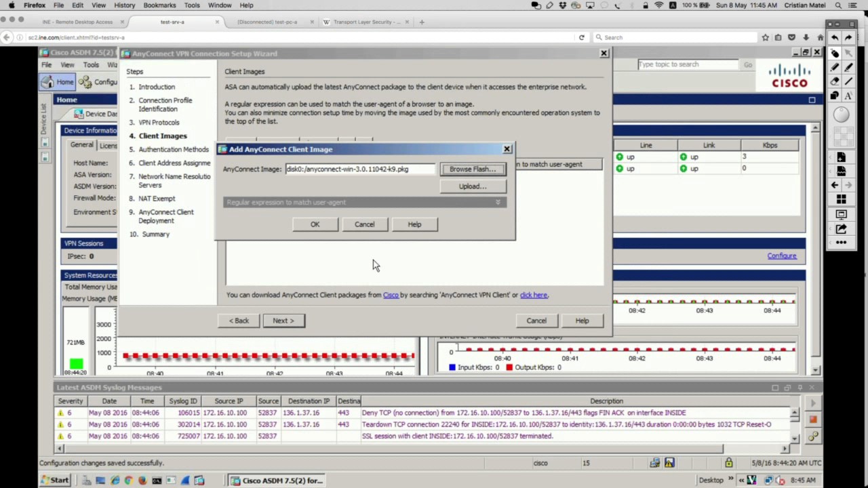The image size is (868, 488).
Task: Select the text tool in annotation toolbar
Action: (848, 95)
